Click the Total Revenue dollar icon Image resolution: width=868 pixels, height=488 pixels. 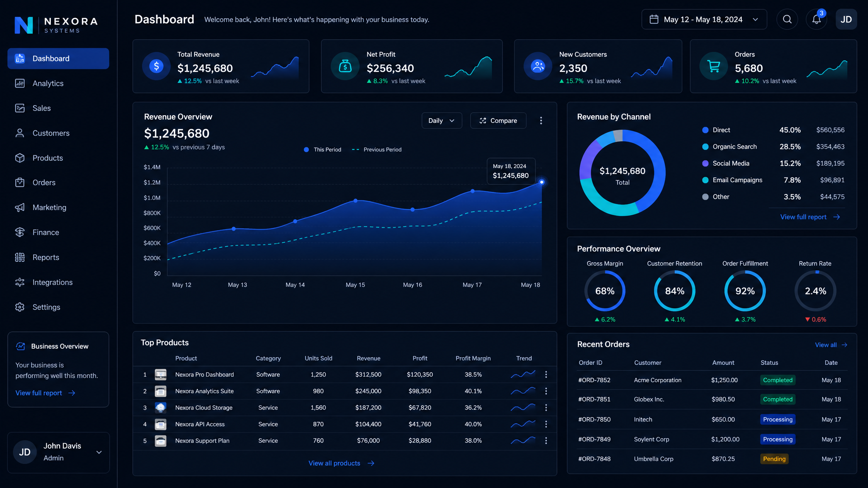(156, 66)
